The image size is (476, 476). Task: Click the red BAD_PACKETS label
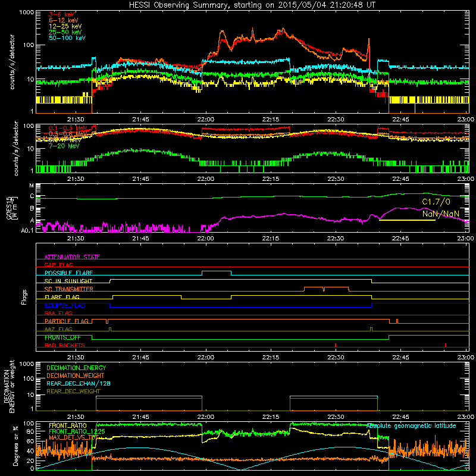tap(65, 345)
